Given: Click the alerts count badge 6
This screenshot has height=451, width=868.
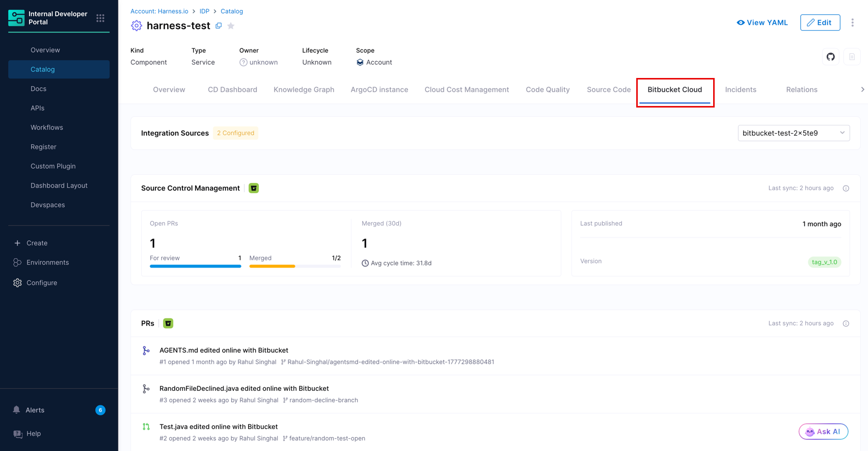Looking at the screenshot, I should click(x=100, y=410).
